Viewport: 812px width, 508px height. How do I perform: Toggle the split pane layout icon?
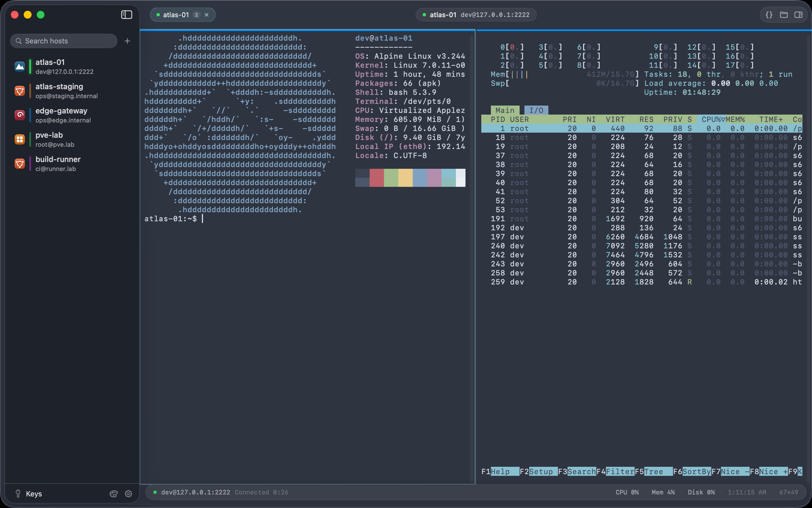798,15
